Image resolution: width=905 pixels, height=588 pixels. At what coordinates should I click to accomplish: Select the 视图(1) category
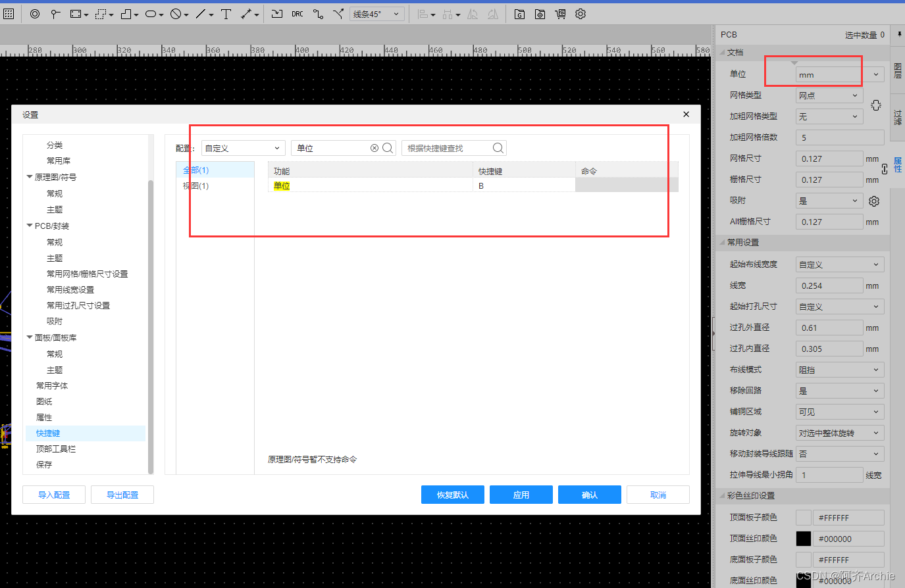point(215,185)
